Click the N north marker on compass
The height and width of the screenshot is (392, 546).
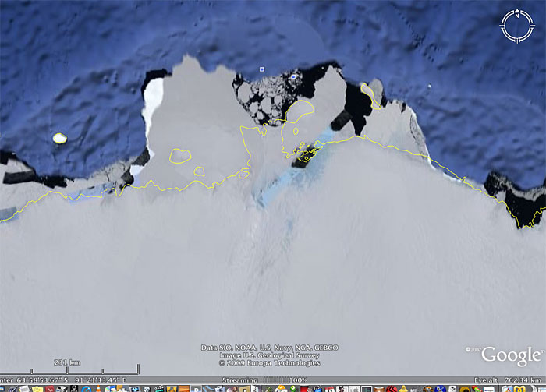pyautogui.click(x=516, y=16)
